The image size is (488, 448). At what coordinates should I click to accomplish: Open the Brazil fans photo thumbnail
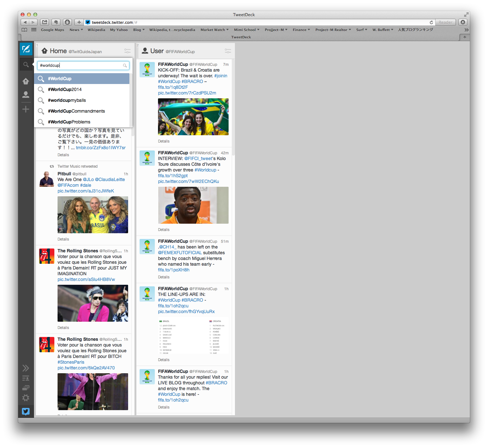click(193, 117)
